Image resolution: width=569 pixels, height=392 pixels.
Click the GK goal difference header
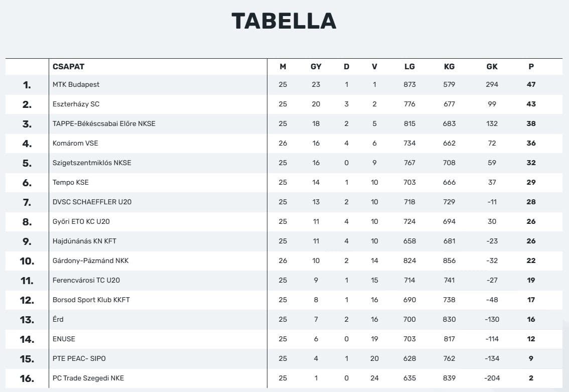(492, 66)
